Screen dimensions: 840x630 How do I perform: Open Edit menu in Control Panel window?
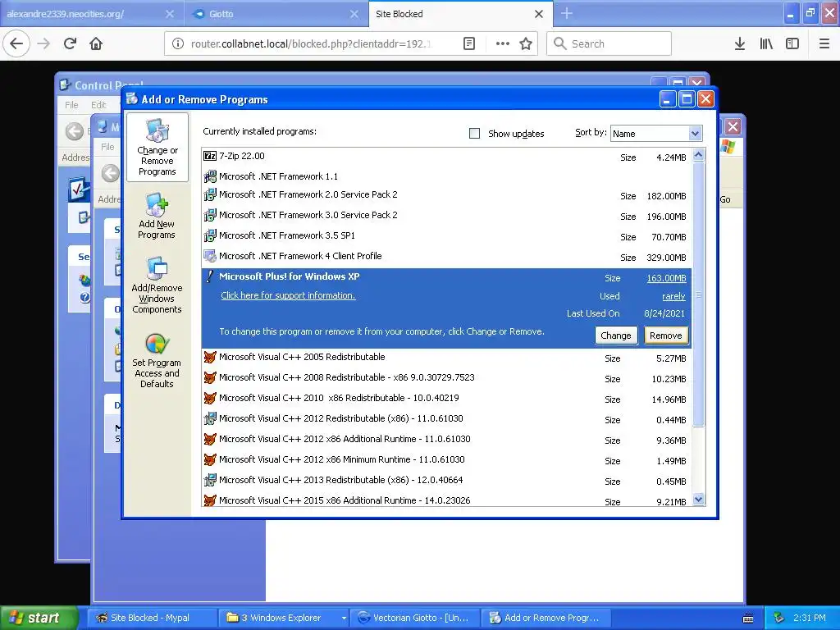pyautogui.click(x=98, y=105)
